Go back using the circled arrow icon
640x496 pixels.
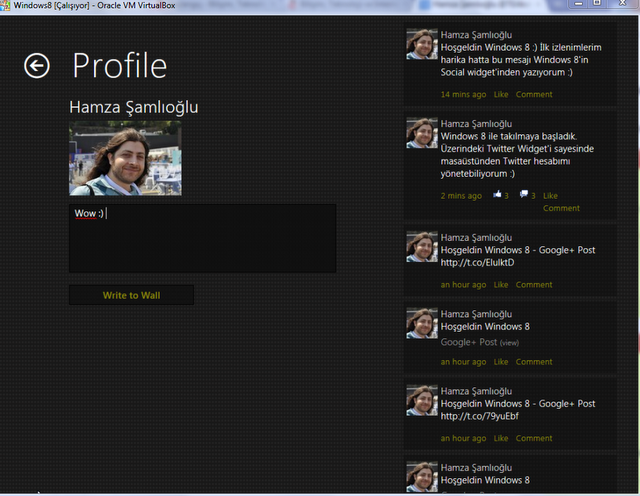(37, 66)
